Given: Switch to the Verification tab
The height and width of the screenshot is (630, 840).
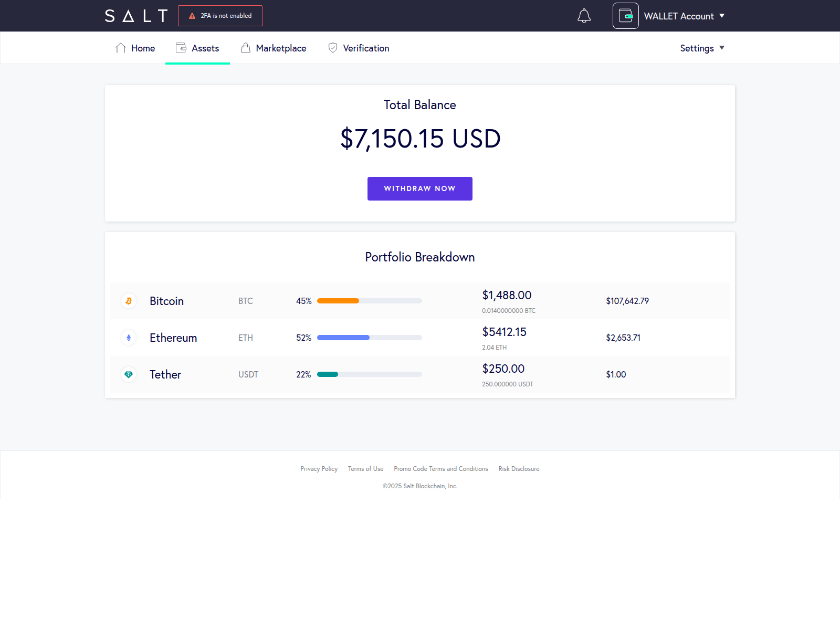Looking at the screenshot, I should 359,48.
